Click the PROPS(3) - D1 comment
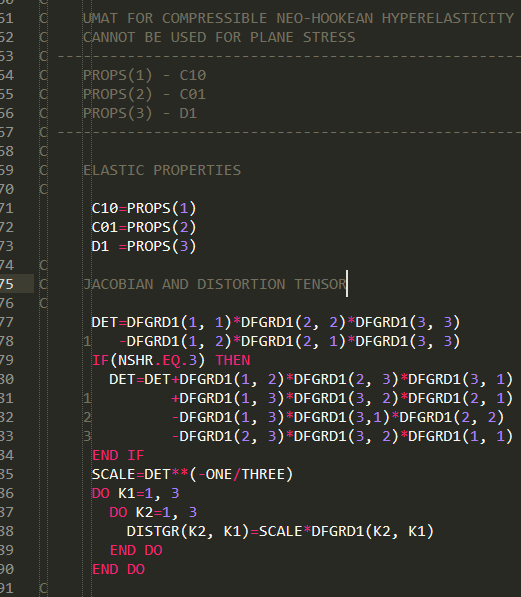Image resolution: width=521 pixels, height=597 pixels. pos(140,113)
